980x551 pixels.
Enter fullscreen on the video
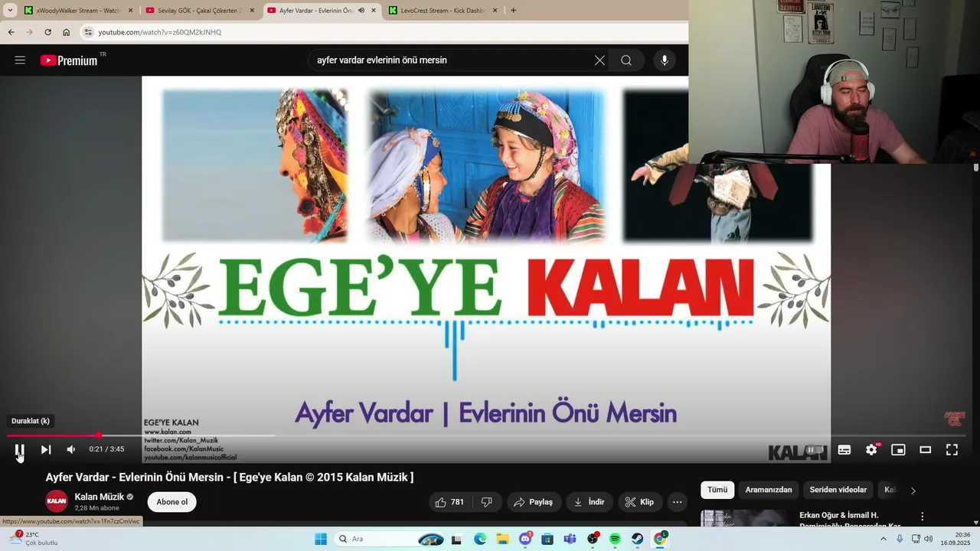[952, 450]
